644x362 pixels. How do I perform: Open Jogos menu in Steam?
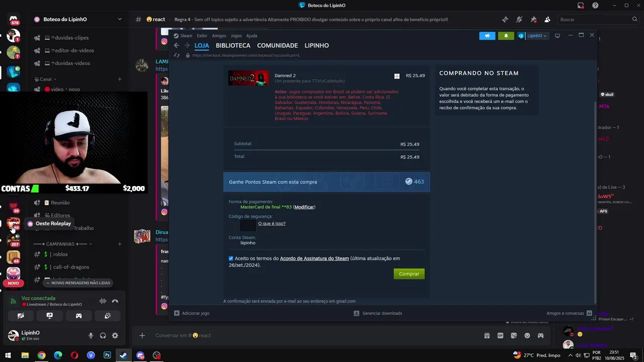pyautogui.click(x=236, y=36)
